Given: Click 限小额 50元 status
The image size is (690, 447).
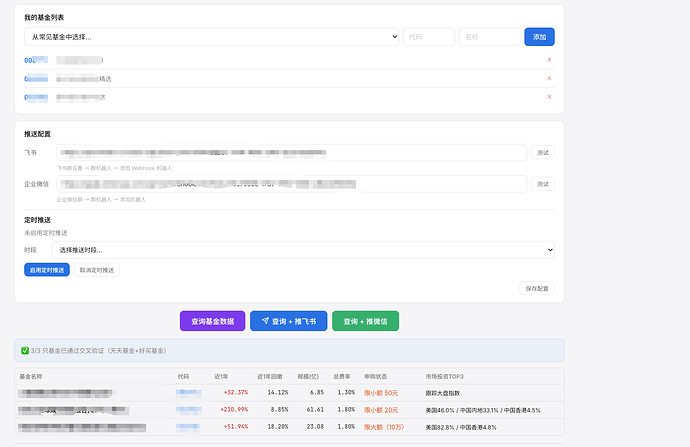Looking at the screenshot, I should (x=381, y=393).
